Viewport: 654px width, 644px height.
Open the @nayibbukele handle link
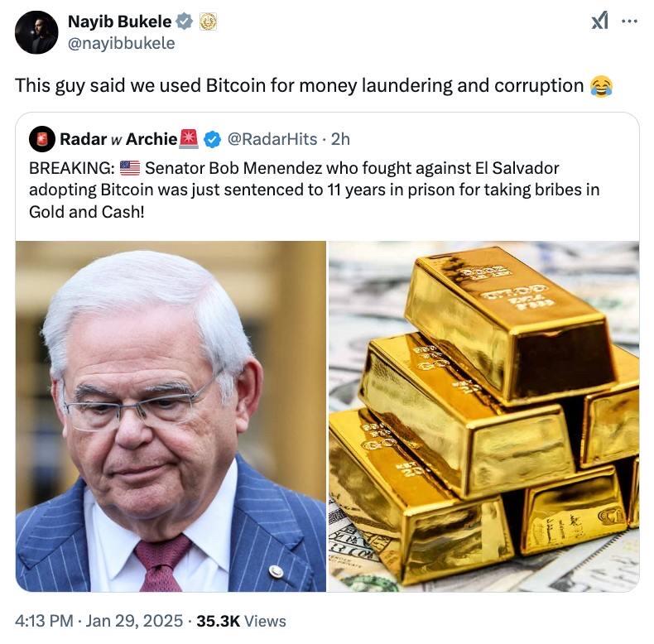pyautogui.click(x=122, y=43)
